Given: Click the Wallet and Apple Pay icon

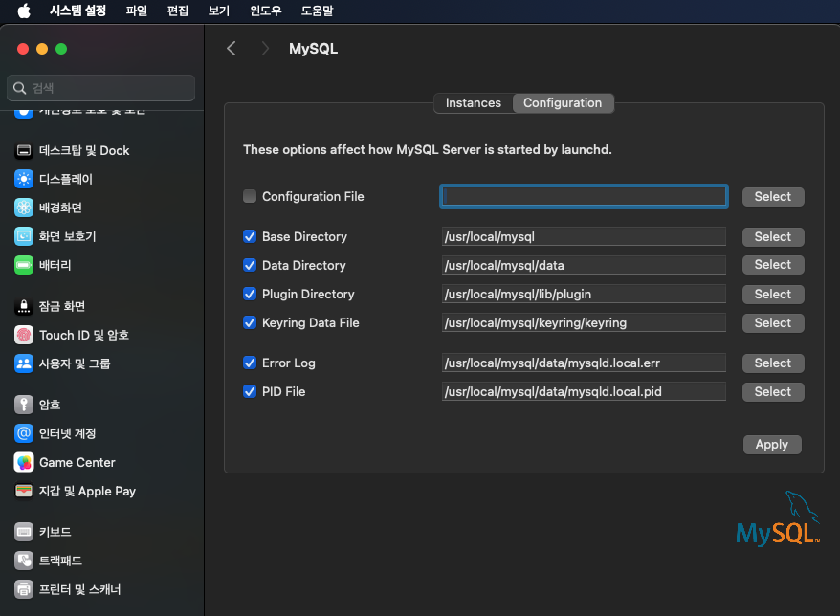Looking at the screenshot, I should point(24,491).
